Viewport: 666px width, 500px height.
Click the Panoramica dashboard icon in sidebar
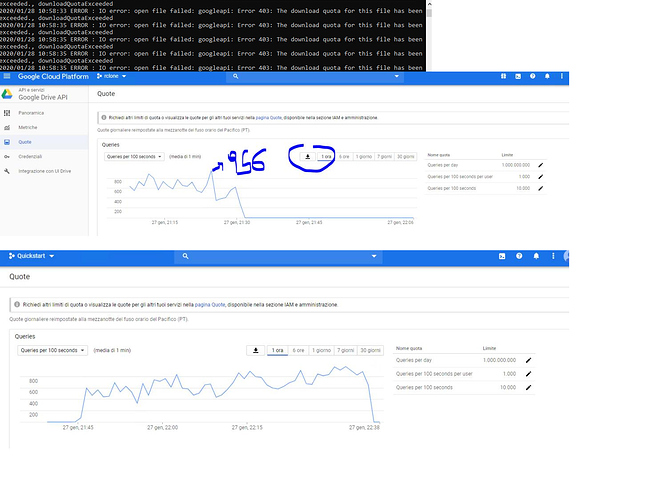tap(7, 113)
